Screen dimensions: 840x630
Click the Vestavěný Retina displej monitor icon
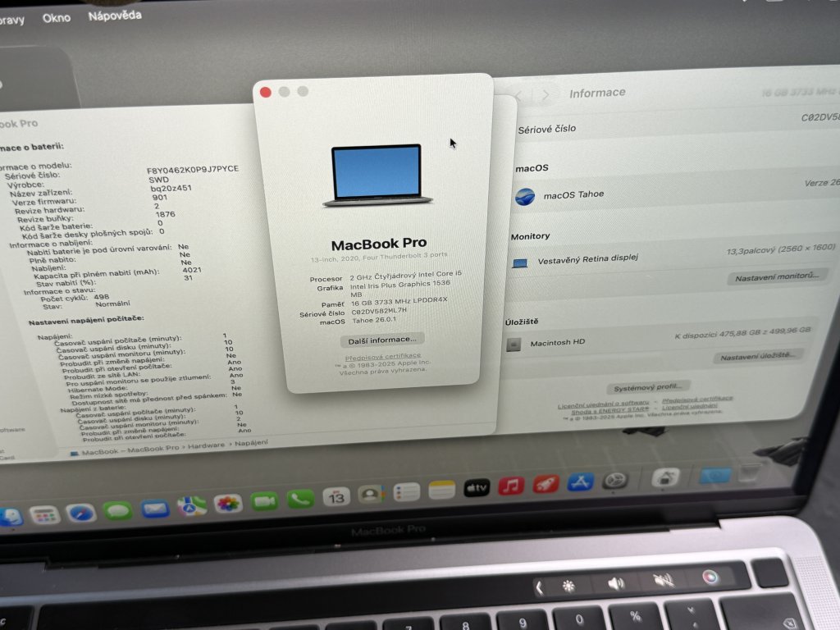(519, 263)
